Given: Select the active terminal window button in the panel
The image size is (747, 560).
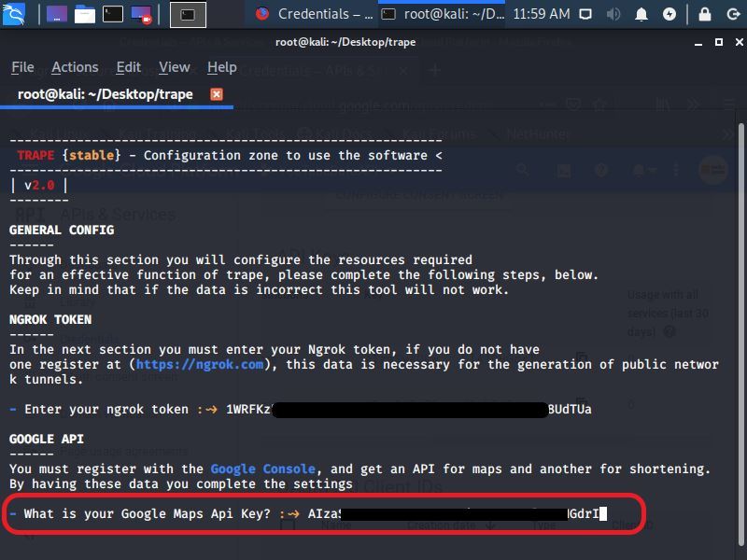Looking at the screenshot, I should 188,15.
